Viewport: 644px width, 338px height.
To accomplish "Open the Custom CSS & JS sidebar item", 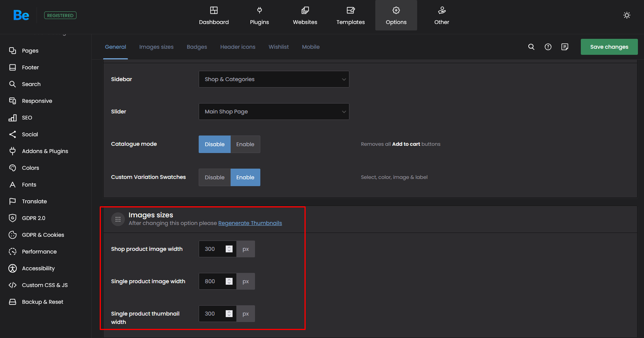I will coord(46,285).
